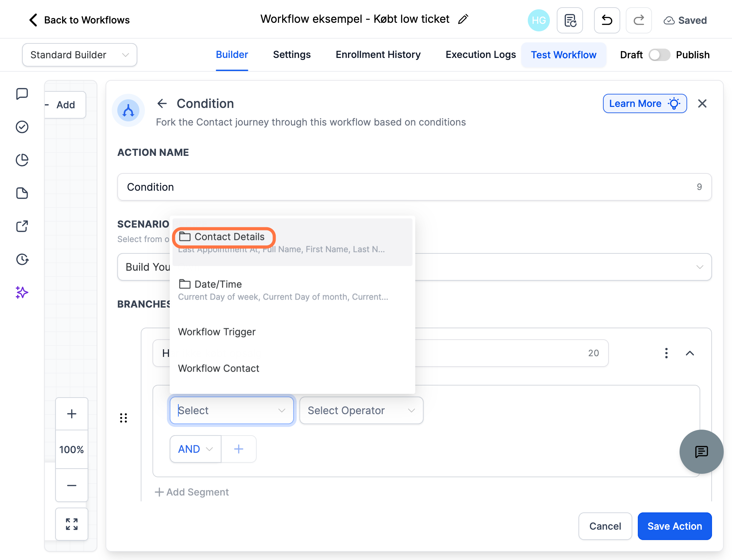The image size is (732, 560).
Task: Open the Build Your Own scenario dropdown
Action: (x=414, y=267)
